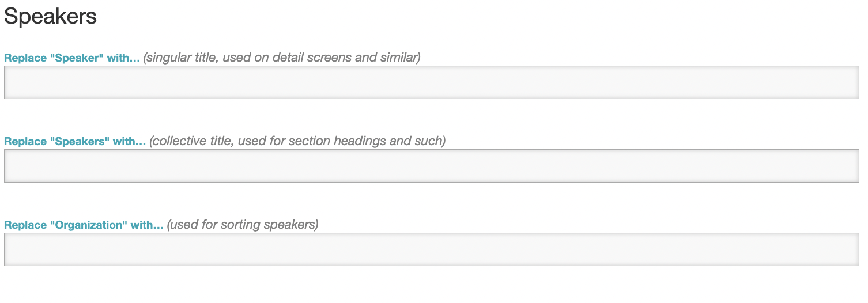The height and width of the screenshot is (303, 868).
Task: Click the Replace "Organization" with… input field
Action: [x=431, y=249]
